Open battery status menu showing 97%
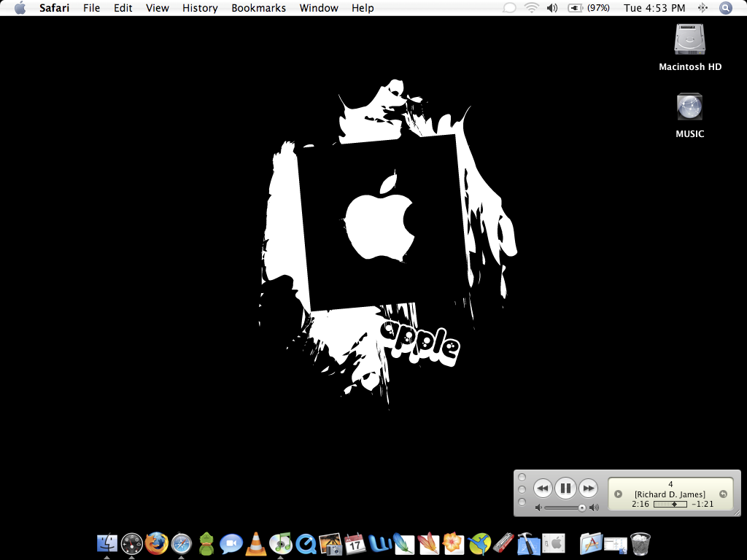Image resolution: width=747 pixels, height=560 pixels. pos(589,7)
